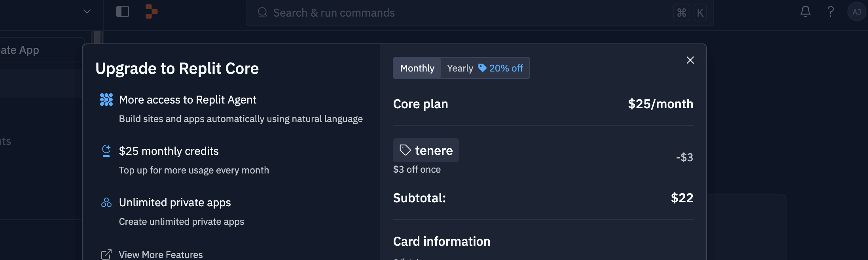Open View More Features
Viewport: 868px width, 260px height.
pos(161,255)
